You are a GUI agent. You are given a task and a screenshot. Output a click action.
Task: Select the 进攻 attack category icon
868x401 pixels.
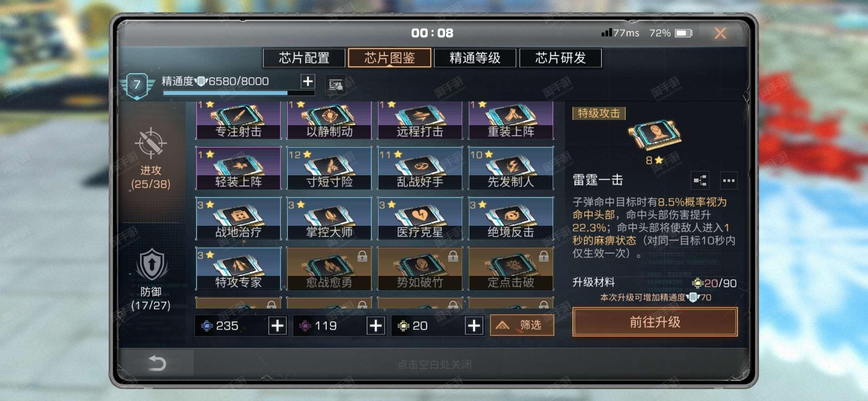click(151, 143)
